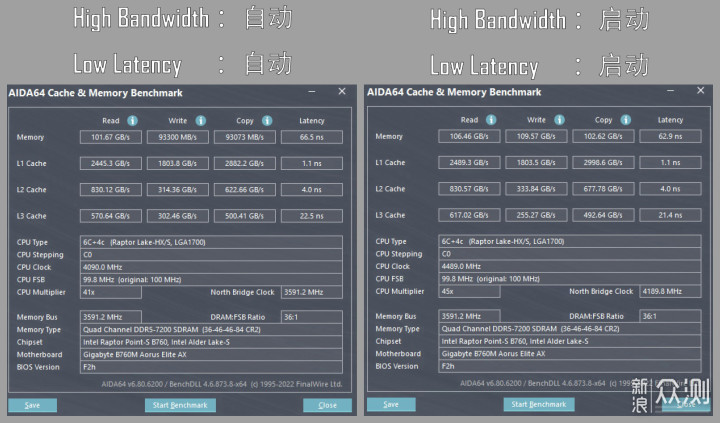Click North Bridge Clock value 4189.8 MHz
Image resolution: width=720 pixels, height=423 pixels.
click(670, 291)
